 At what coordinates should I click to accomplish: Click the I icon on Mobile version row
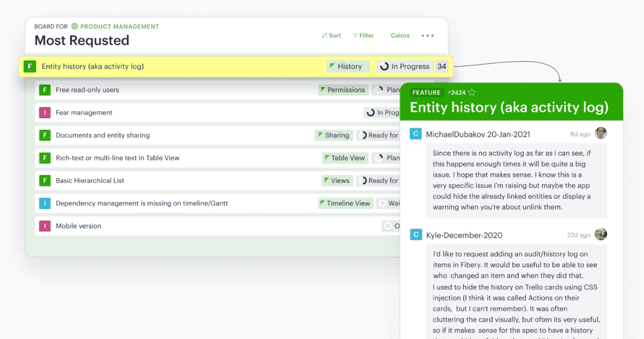pyautogui.click(x=45, y=225)
